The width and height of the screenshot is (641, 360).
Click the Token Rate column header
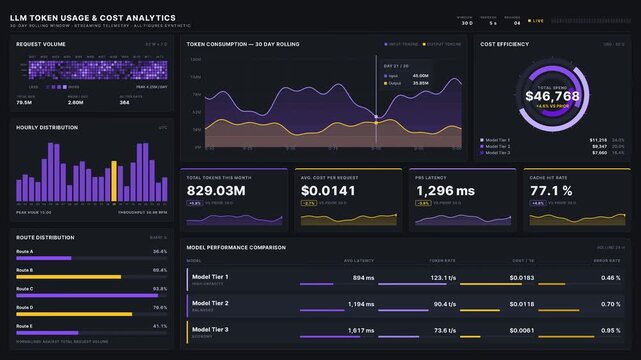click(442, 261)
